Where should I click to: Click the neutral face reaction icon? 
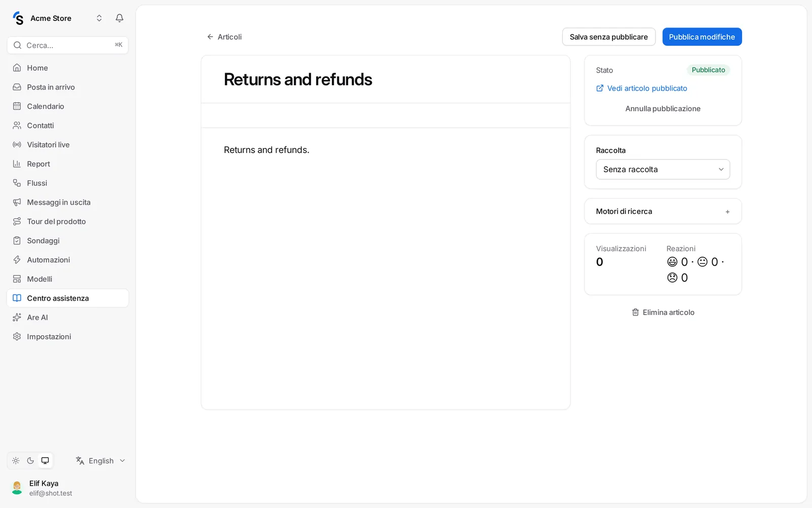tap(702, 262)
